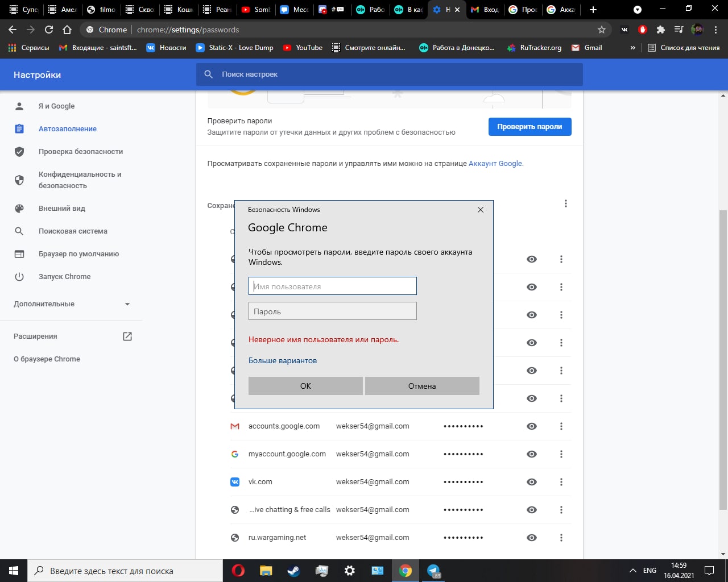The width and height of the screenshot is (728, 582).
Task: Click Больше вариантов link
Action: pyautogui.click(x=283, y=361)
